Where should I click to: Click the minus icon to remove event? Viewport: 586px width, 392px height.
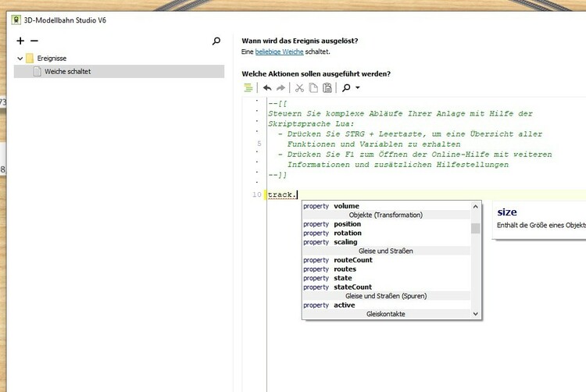pos(34,41)
